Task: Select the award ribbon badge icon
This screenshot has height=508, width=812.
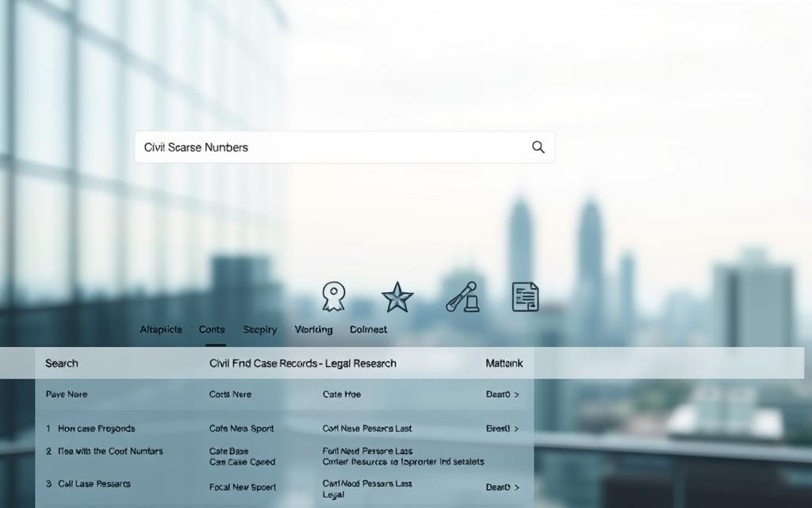Action: (334, 297)
